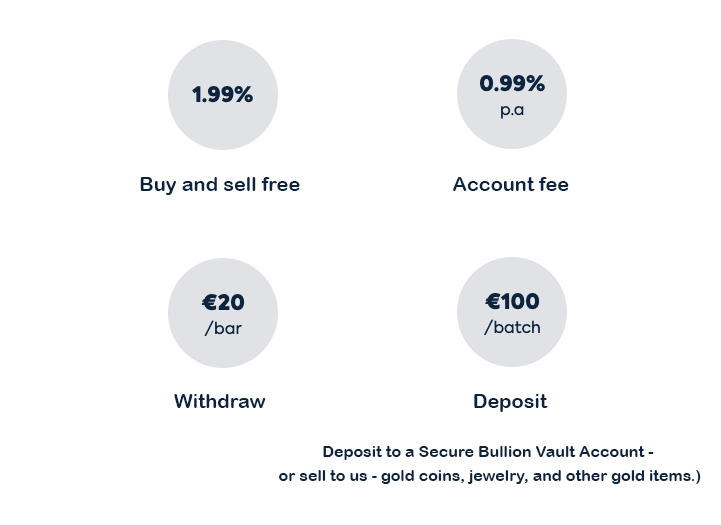This screenshot has height=525, width=721.
Task: Click the 0.99% figure
Action: pyautogui.click(x=512, y=84)
